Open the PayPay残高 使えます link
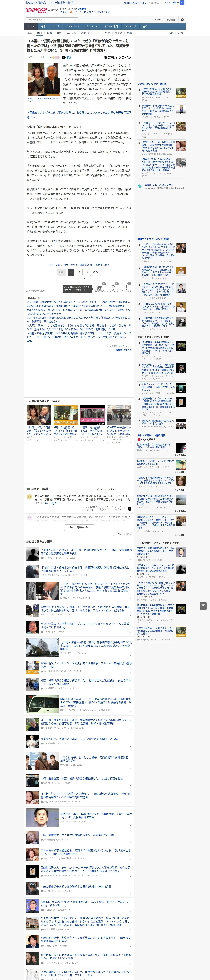The image size is (210, 980). (149, 439)
